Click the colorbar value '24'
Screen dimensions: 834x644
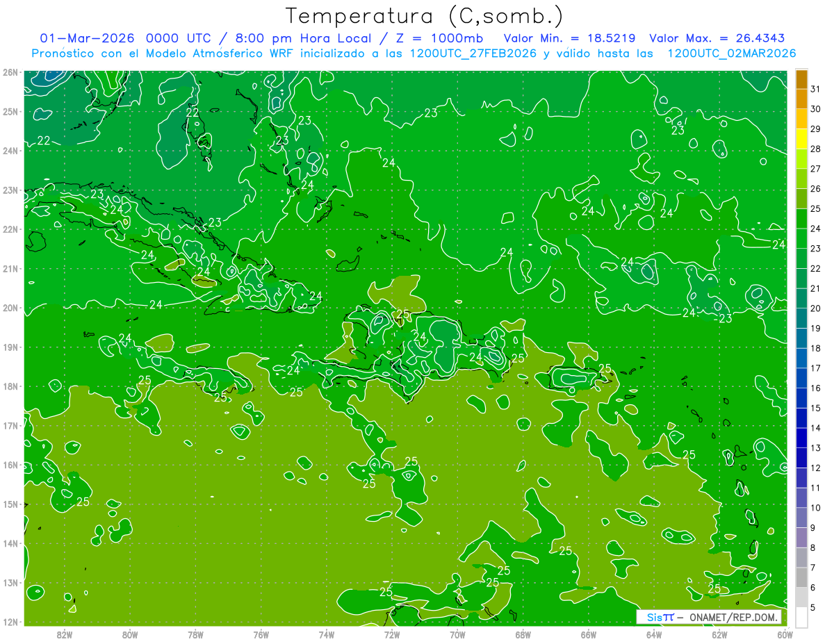coord(815,229)
